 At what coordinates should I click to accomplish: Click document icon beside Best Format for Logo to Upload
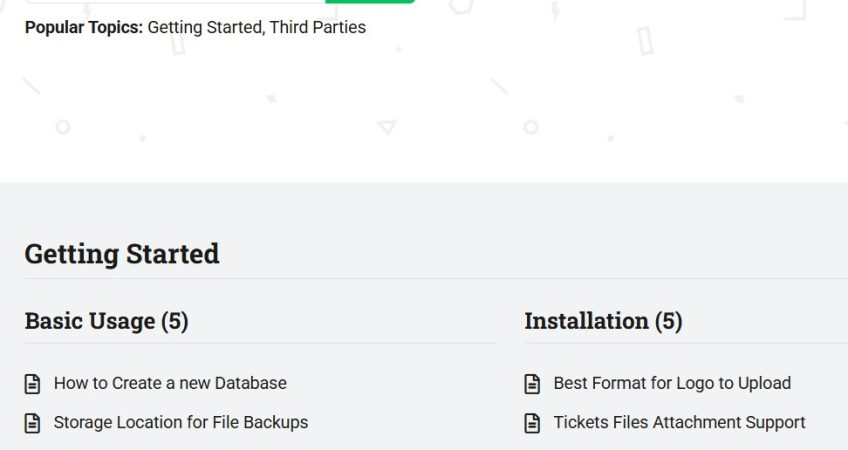point(532,383)
